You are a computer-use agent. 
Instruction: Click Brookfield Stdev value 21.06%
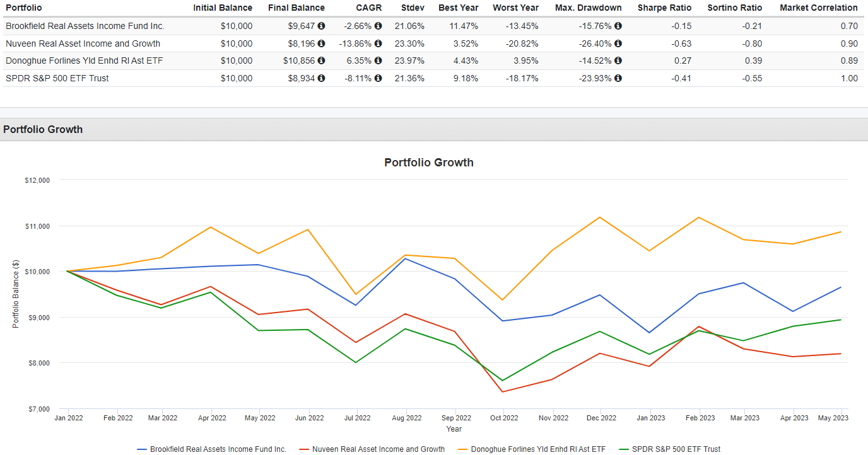click(409, 26)
